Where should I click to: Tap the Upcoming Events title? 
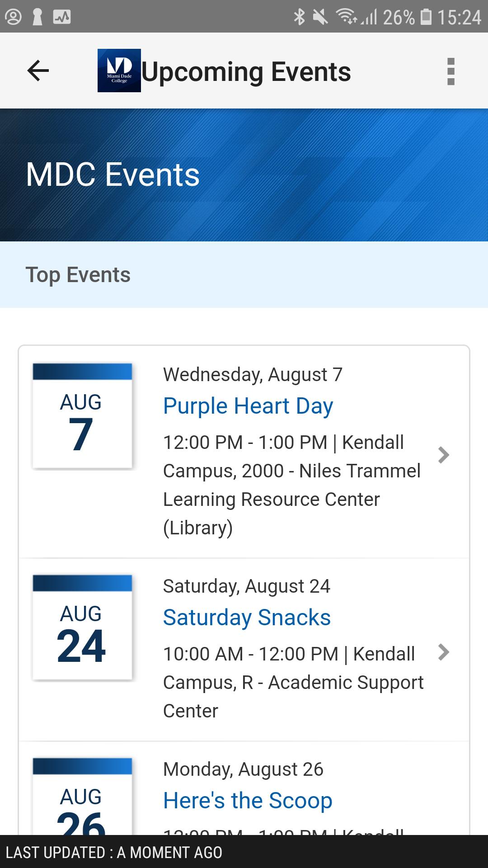(x=246, y=71)
